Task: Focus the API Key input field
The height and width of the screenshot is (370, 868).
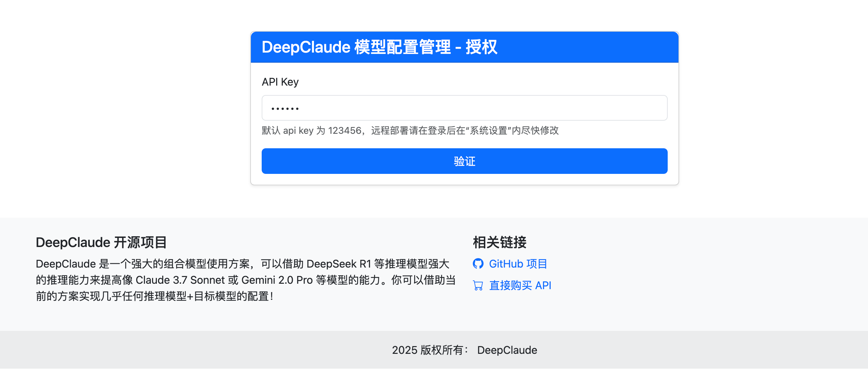Action: [x=464, y=108]
